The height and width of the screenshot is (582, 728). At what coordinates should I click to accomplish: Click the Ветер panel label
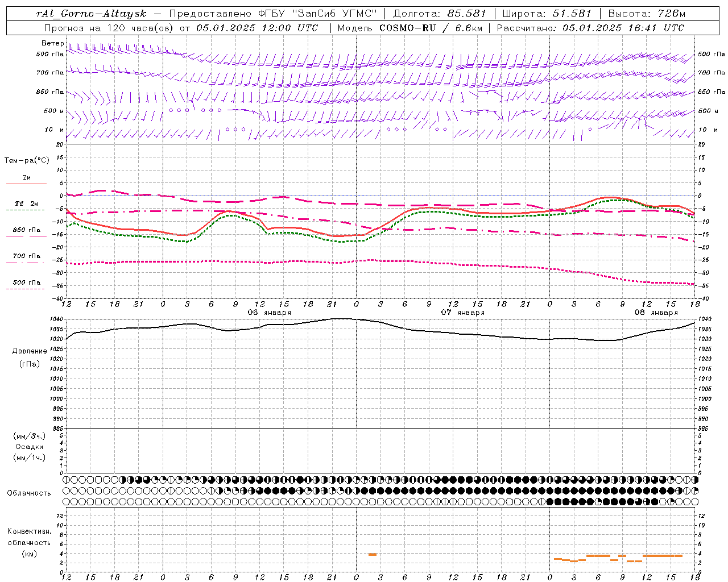[x=52, y=43]
